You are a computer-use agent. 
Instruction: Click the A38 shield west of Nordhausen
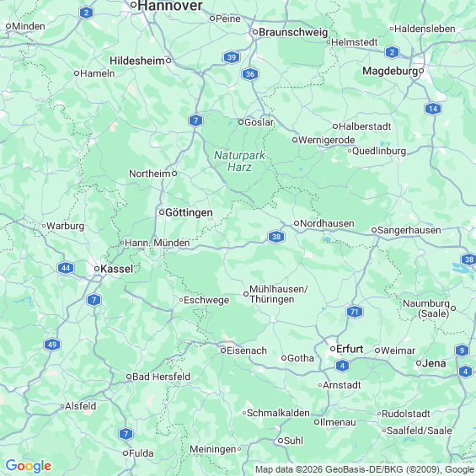[276, 237]
